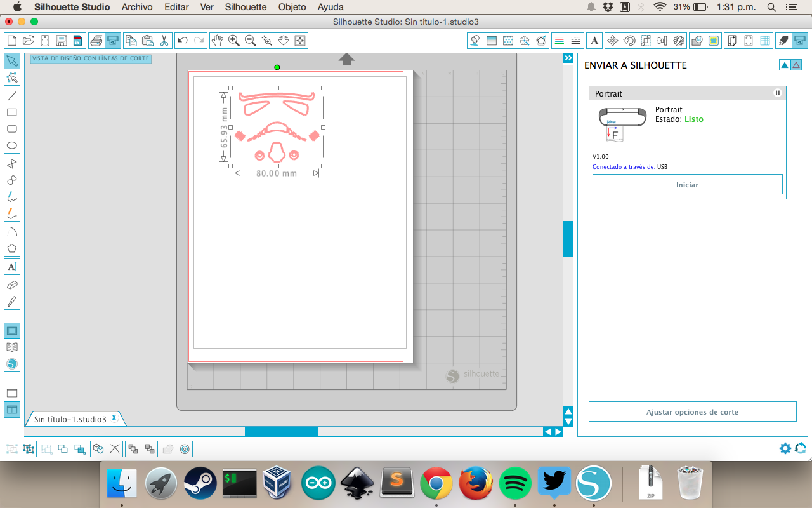The image size is (812, 508).
Task: Open the Cut Settings blade icon
Action: pyautogui.click(x=783, y=41)
